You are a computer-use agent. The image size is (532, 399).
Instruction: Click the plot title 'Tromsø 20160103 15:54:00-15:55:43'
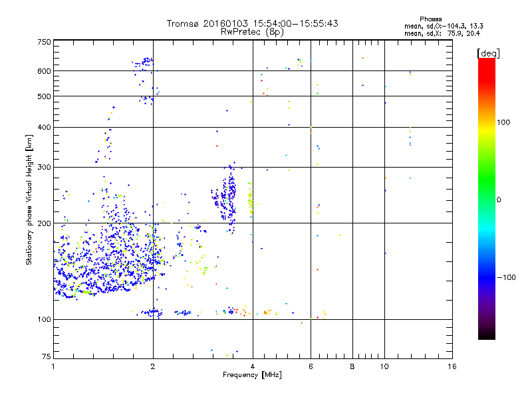252,23
